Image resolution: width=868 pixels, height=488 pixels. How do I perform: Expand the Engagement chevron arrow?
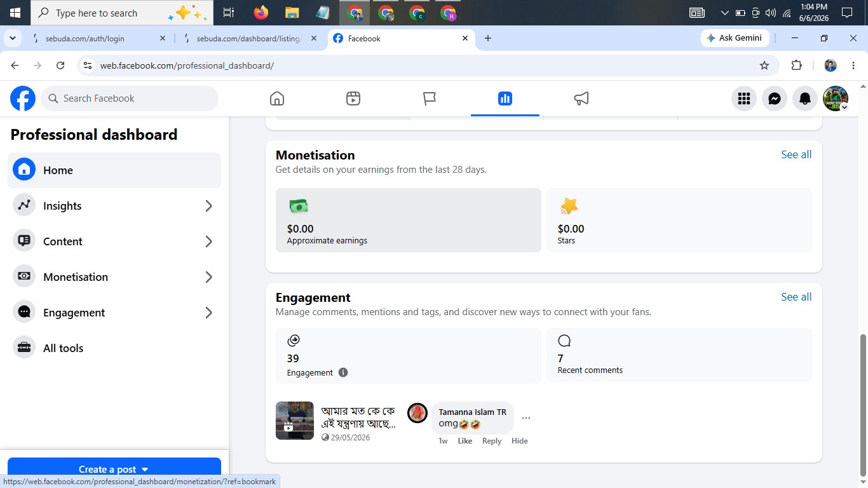point(208,313)
